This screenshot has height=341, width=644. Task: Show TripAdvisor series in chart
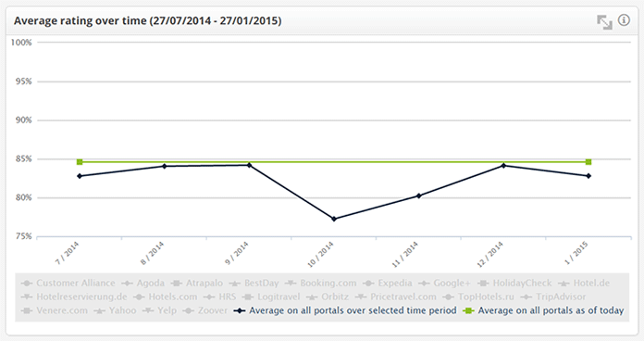tap(552, 297)
